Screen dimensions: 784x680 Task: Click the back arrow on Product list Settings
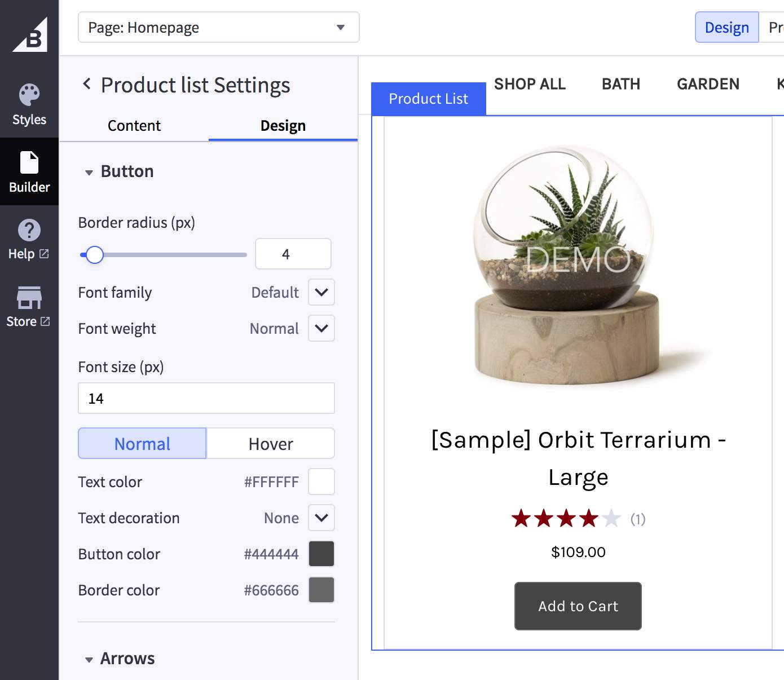tap(87, 83)
